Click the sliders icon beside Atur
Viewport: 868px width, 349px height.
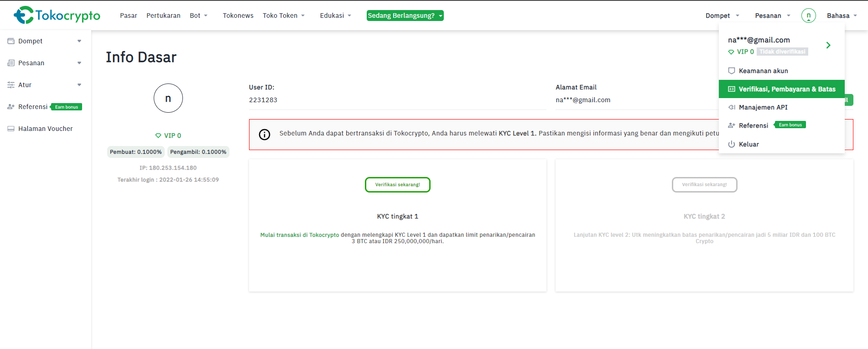point(11,85)
